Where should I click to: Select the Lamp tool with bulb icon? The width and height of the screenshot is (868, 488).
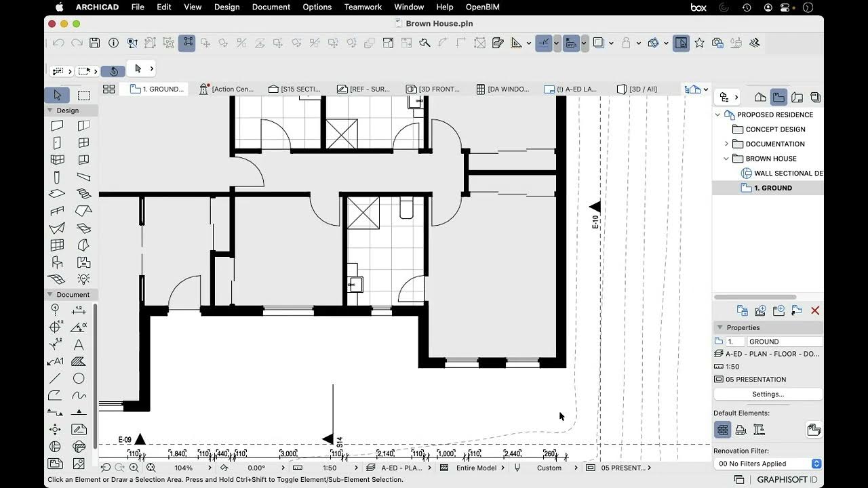tap(83, 279)
